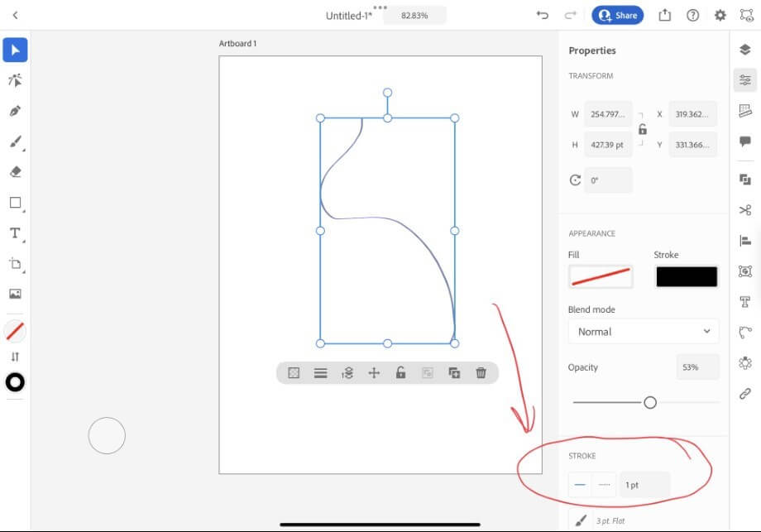This screenshot has height=532, width=761.
Task: Open the Help menu
Action: click(x=692, y=15)
